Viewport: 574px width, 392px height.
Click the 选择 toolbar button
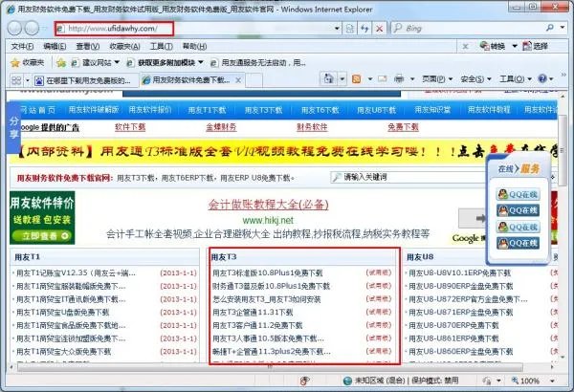[535, 46]
